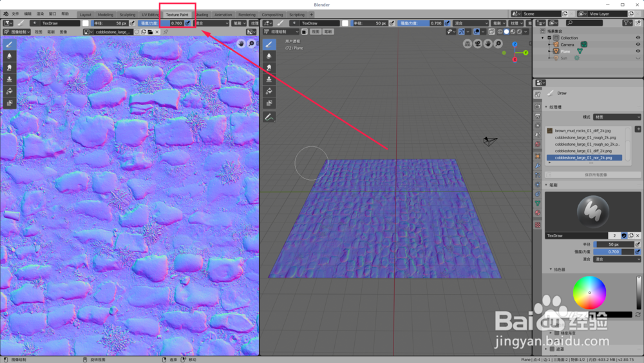Click the Z axis on navigation gizmo

[x=515, y=44]
